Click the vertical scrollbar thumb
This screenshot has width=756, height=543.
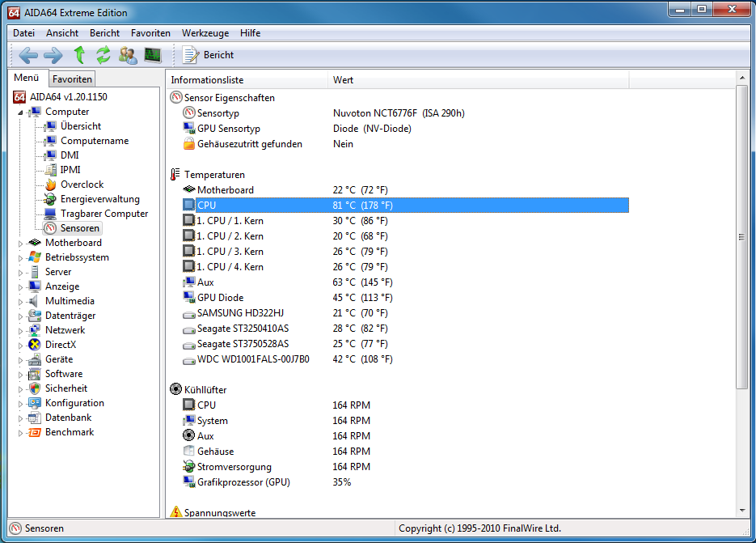click(742, 237)
